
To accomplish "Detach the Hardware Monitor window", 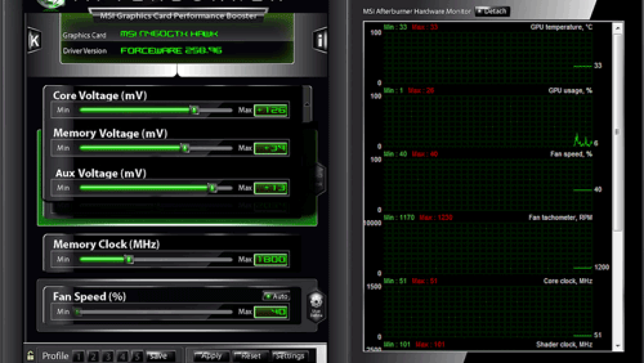I will click(493, 11).
